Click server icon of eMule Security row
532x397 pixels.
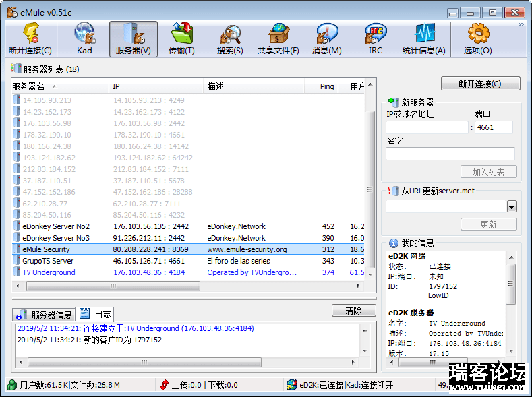(x=16, y=249)
